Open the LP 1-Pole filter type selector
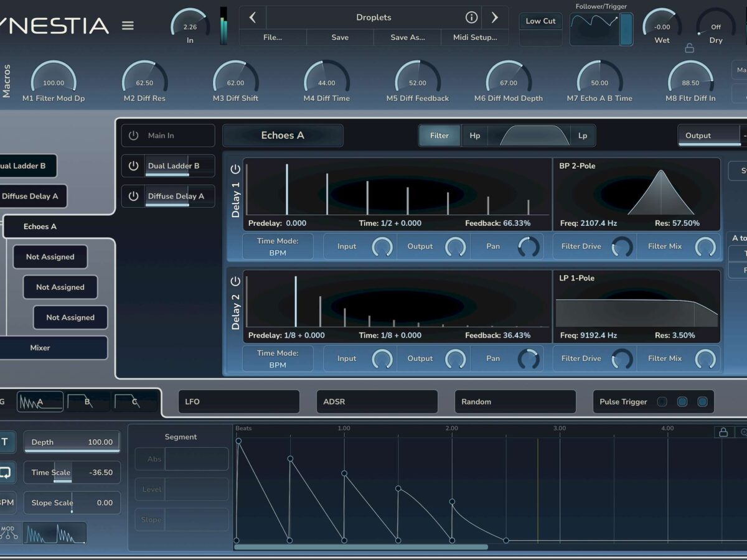The height and width of the screenshot is (560, 747). (x=577, y=278)
